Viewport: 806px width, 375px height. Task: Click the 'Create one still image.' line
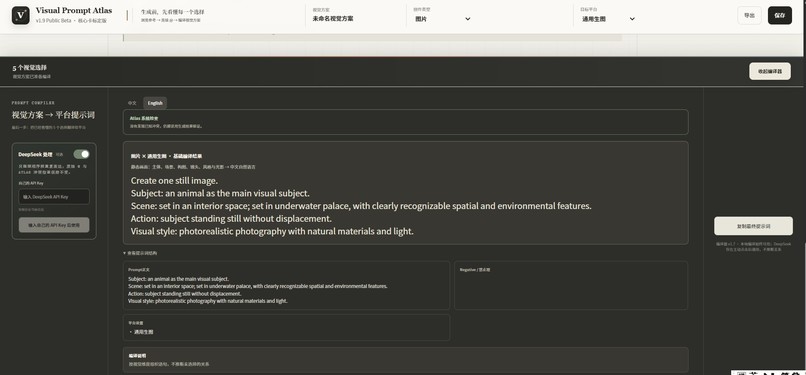click(x=174, y=181)
